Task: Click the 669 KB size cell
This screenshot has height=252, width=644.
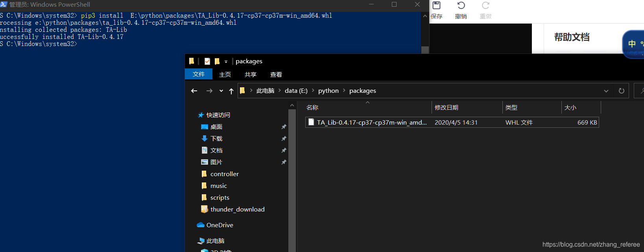Action: click(587, 123)
